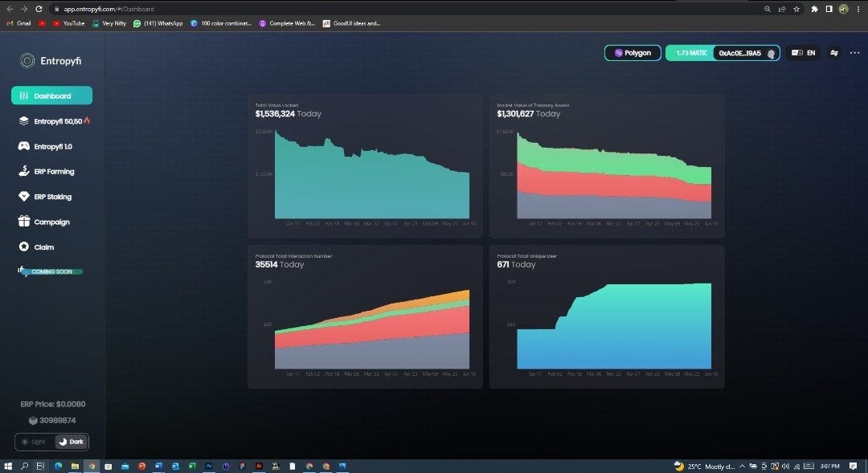This screenshot has width=868, height=473.
Task: Click the ERP Price: $0.0080 text
Action: tap(53, 405)
